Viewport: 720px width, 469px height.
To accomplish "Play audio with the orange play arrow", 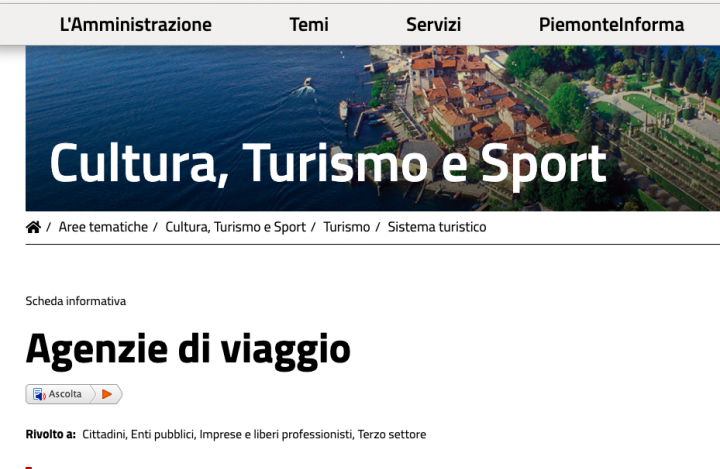I will tap(107, 394).
